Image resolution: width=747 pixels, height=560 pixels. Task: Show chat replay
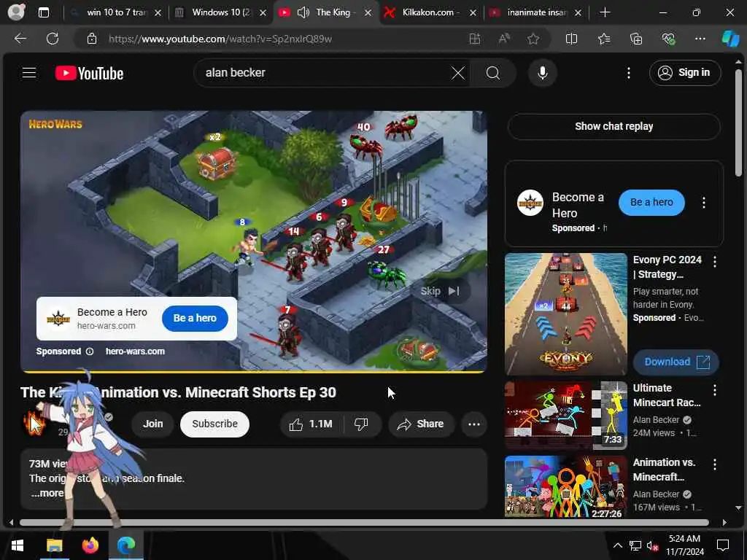[x=614, y=126]
